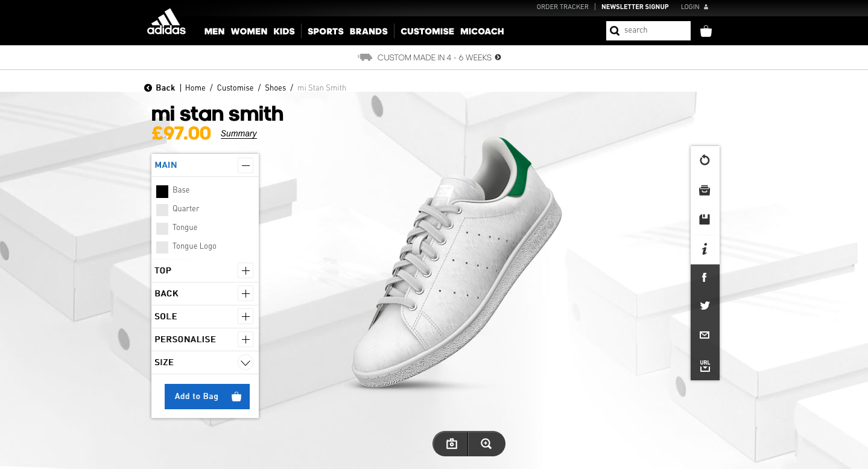Select the Tongue Logo color swatch
Viewport: 868px width, 469px height.
coord(162,247)
